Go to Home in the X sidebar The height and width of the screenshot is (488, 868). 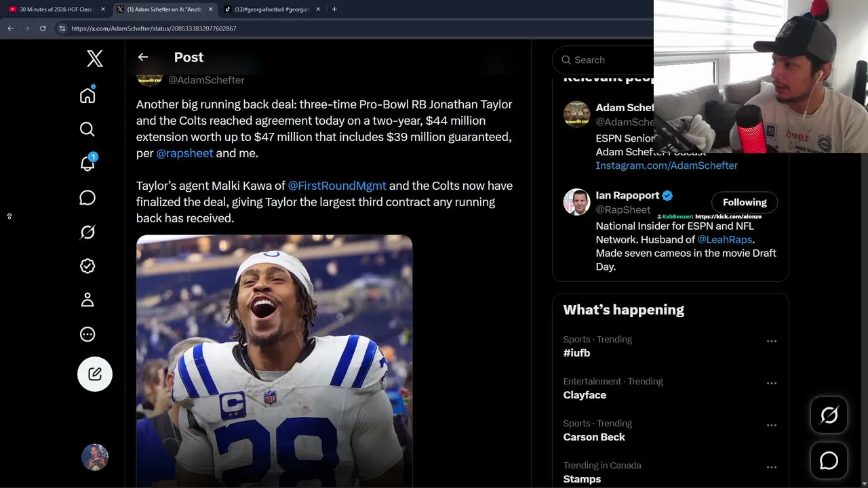pyautogui.click(x=87, y=95)
